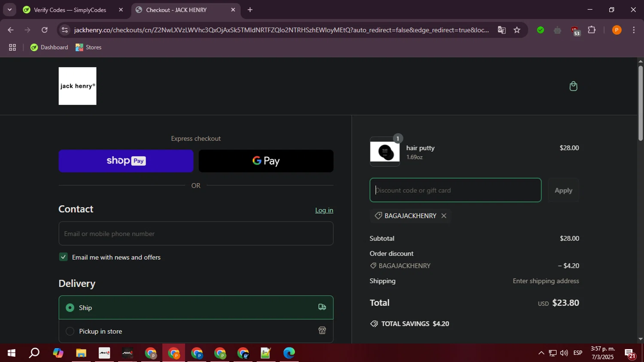Open the cart bag icon in header
644x362 pixels.
click(573, 86)
